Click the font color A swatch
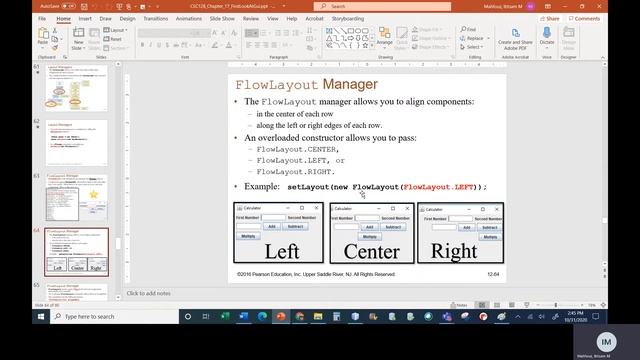Viewport: 640px width, 360px height. tap(229, 45)
